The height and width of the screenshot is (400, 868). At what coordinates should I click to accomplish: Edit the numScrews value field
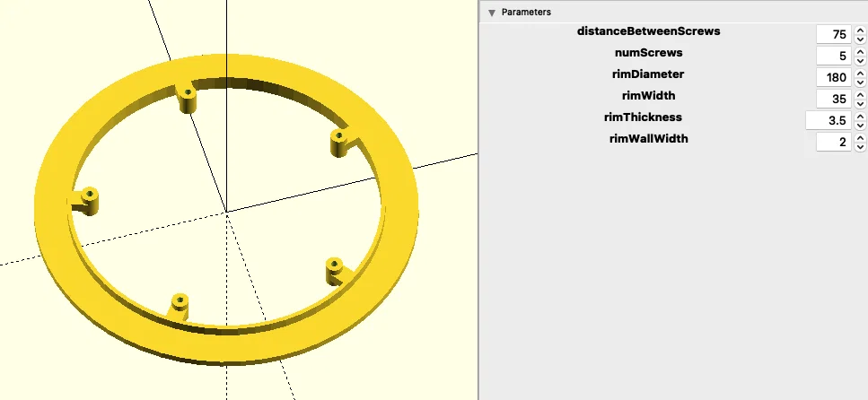[834, 56]
